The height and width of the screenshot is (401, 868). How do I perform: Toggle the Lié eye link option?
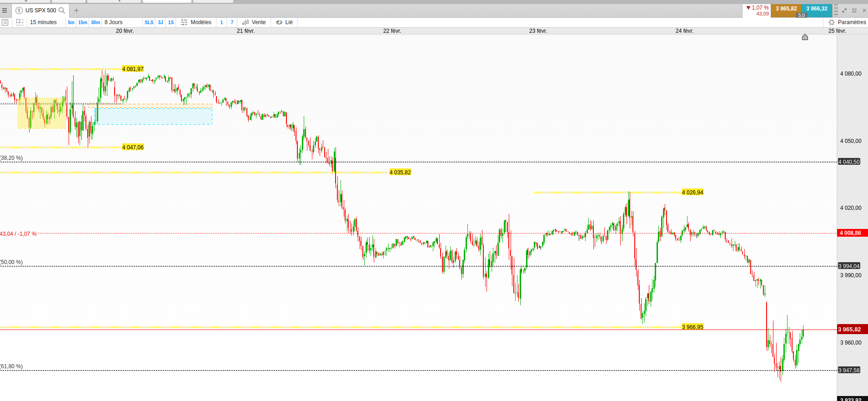[x=285, y=22]
